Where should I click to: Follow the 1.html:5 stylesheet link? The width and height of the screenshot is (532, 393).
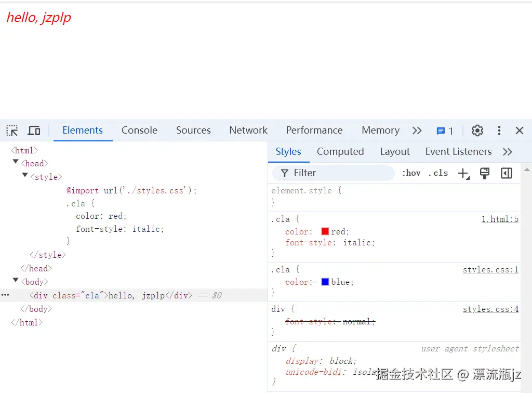pos(500,219)
